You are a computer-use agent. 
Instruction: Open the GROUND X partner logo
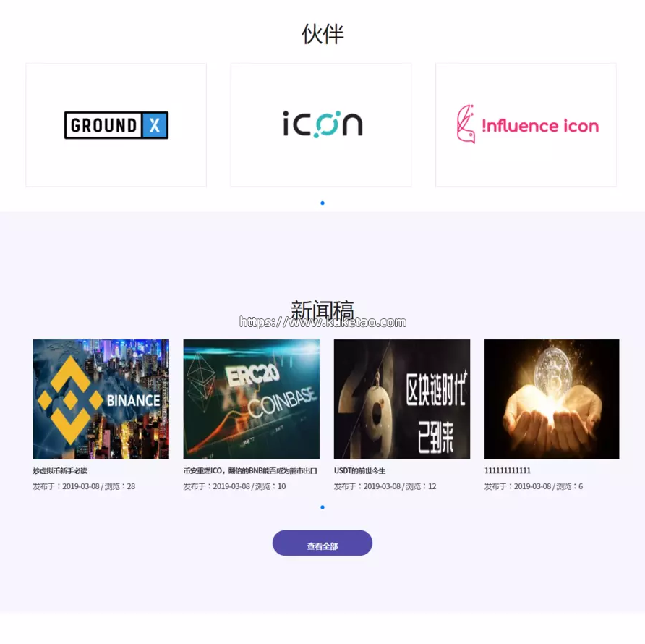[116, 125]
